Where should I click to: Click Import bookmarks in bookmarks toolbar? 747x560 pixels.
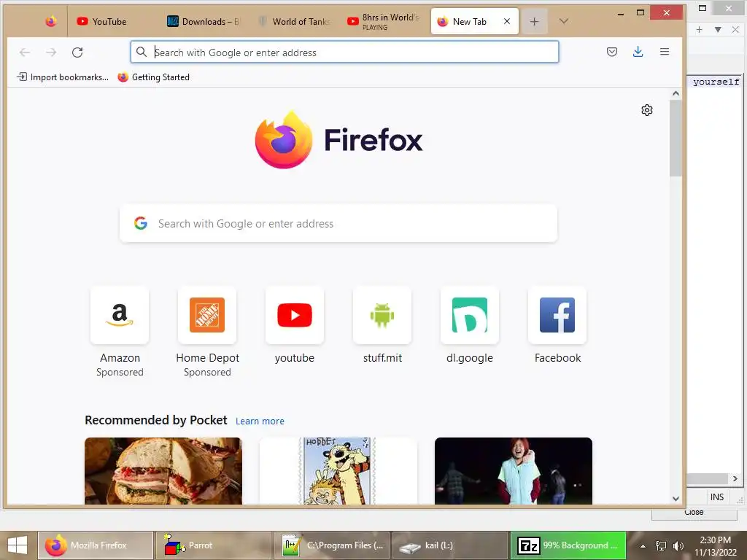coord(63,77)
